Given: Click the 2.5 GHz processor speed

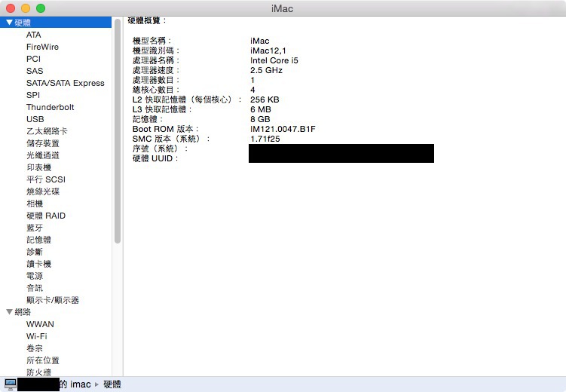Looking at the screenshot, I should (x=266, y=70).
